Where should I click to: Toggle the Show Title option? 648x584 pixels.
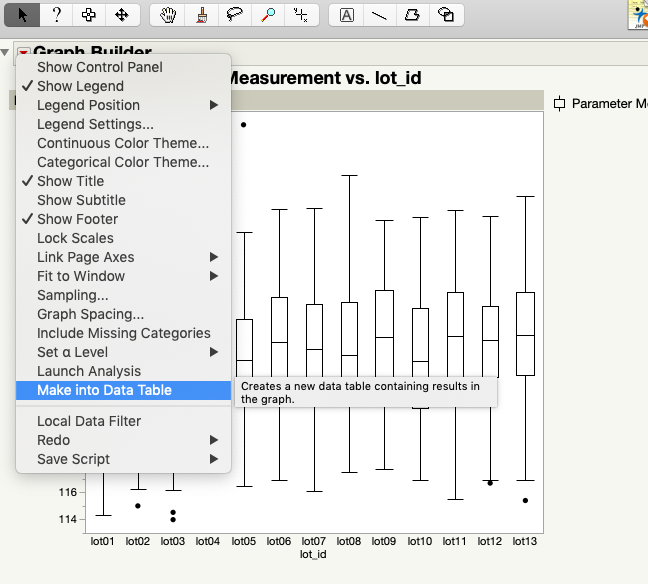(x=123, y=181)
